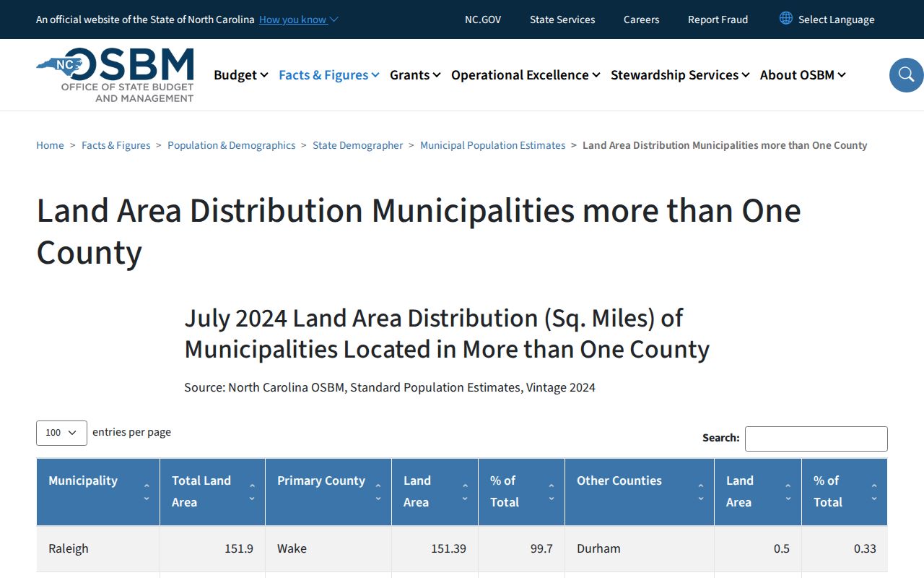Click the Report Fraud link
924x578 pixels.
(x=718, y=20)
